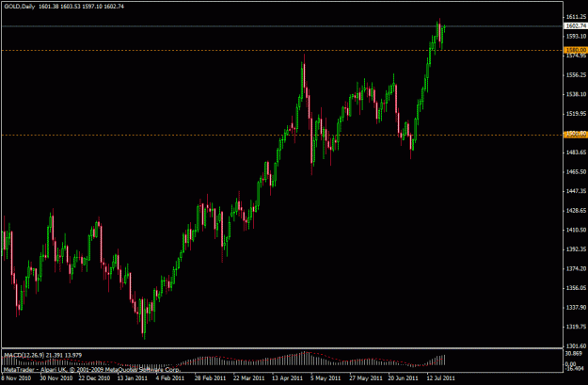Click the MACD(12,26,9) indicator label
This screenshot has width=588, height=385.
(24, 355)
